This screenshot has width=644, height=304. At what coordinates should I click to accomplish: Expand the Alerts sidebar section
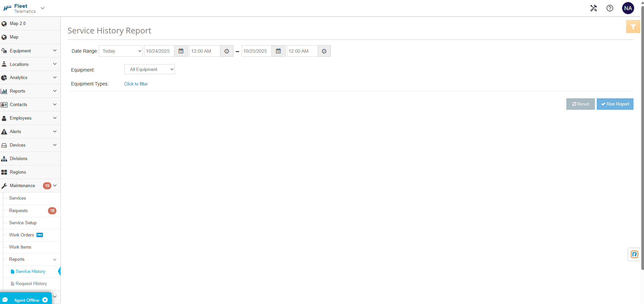(x=30, y=132)
